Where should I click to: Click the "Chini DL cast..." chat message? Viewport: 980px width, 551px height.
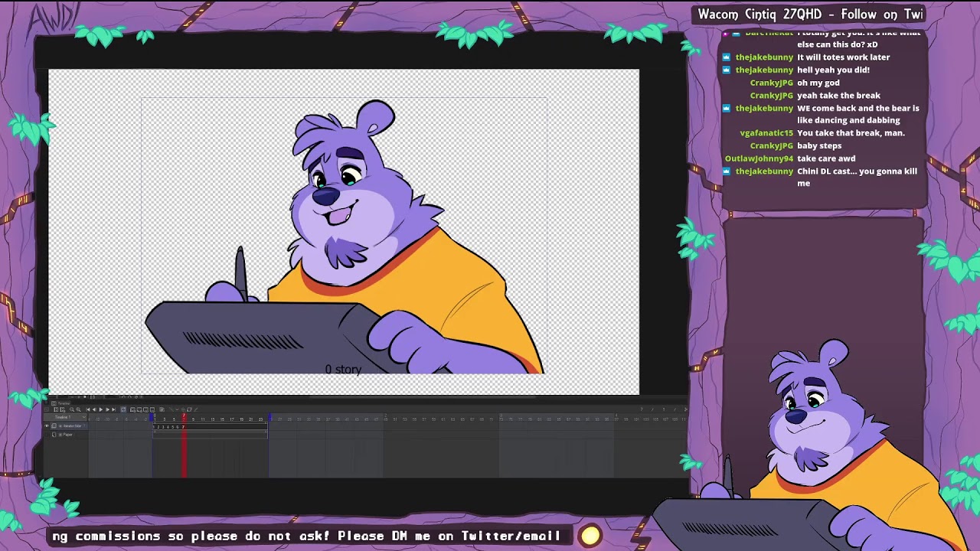857,177
